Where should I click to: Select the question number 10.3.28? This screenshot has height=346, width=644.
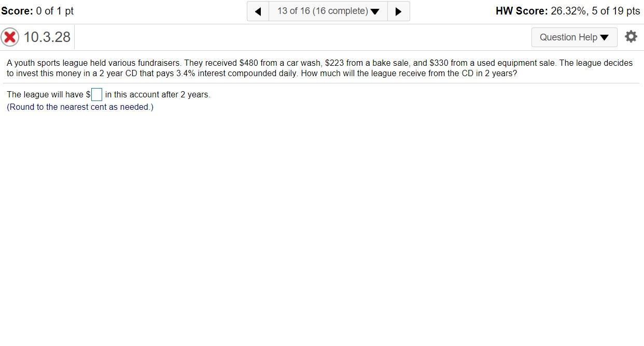47,37
